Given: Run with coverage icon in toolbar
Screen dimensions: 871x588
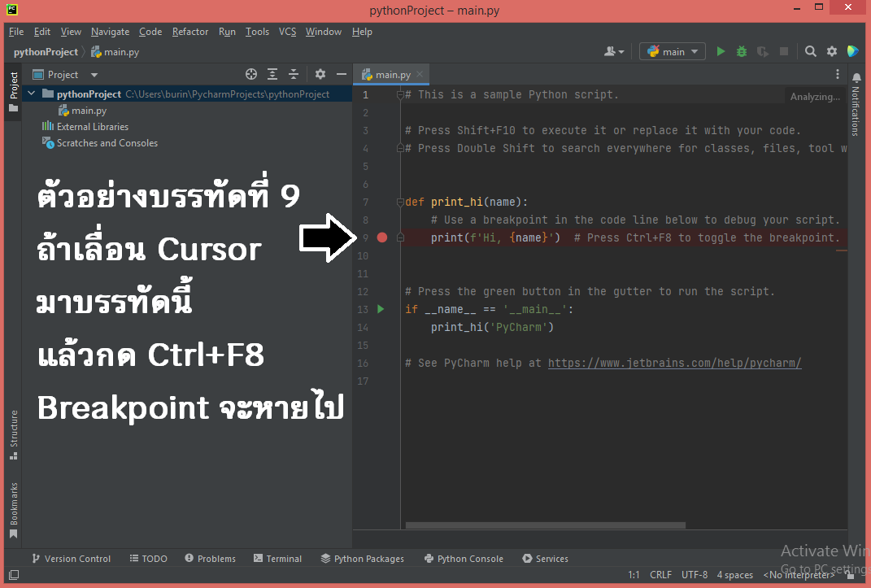Looking at the screenshot, I should click(763, 51).
